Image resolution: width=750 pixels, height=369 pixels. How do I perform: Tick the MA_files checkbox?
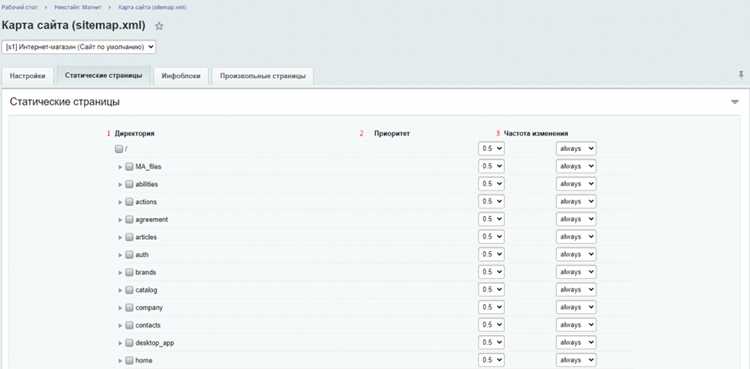point(129,167)
